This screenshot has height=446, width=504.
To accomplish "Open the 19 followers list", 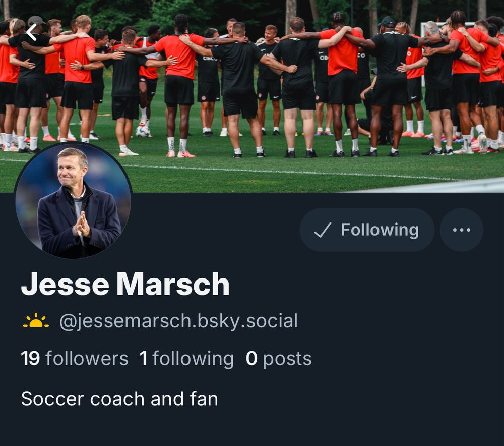I will pyautogui.click(x=75, y=359).
